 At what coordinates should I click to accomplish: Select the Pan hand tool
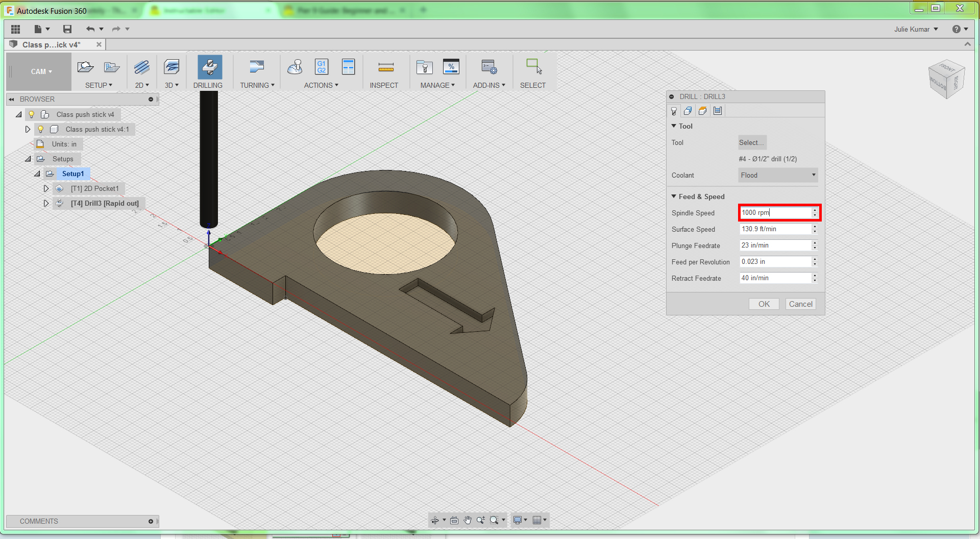point(468,520)
